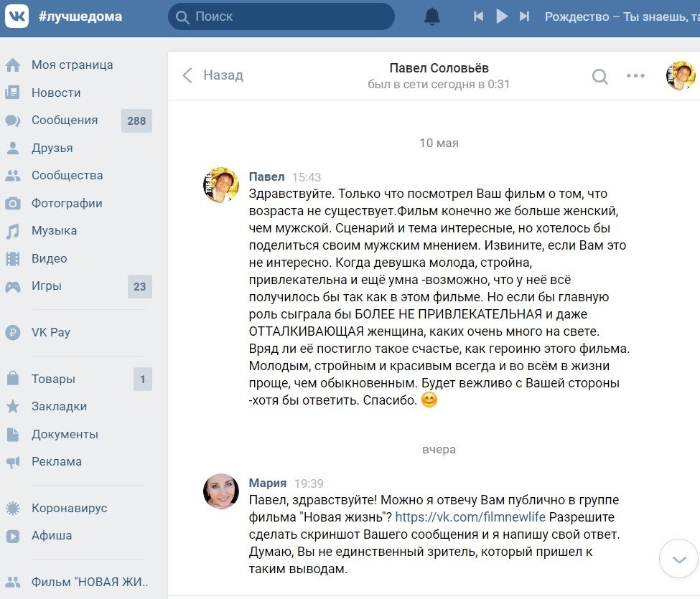This screenshot has height=599, width=700.
Task: Open VK Pay in sidebar
Action: 50,332
